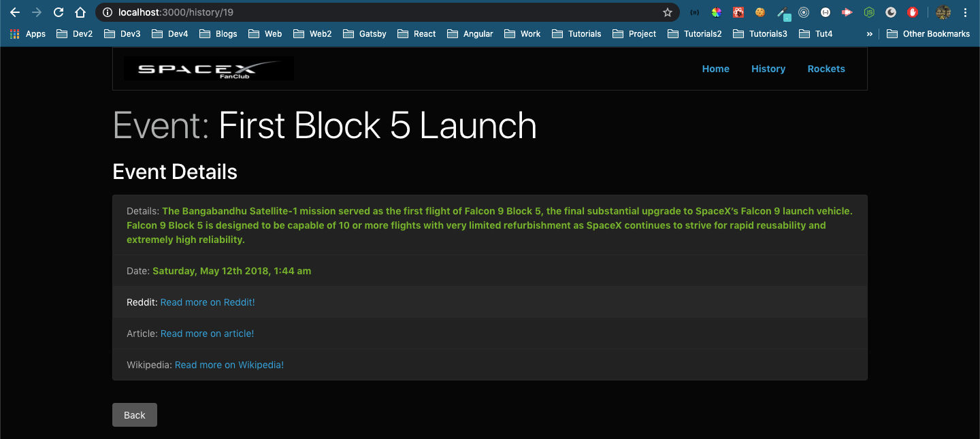980x439 pixels.
Task: Open the Blogs bookmarks folder
Action: point(218,33)
